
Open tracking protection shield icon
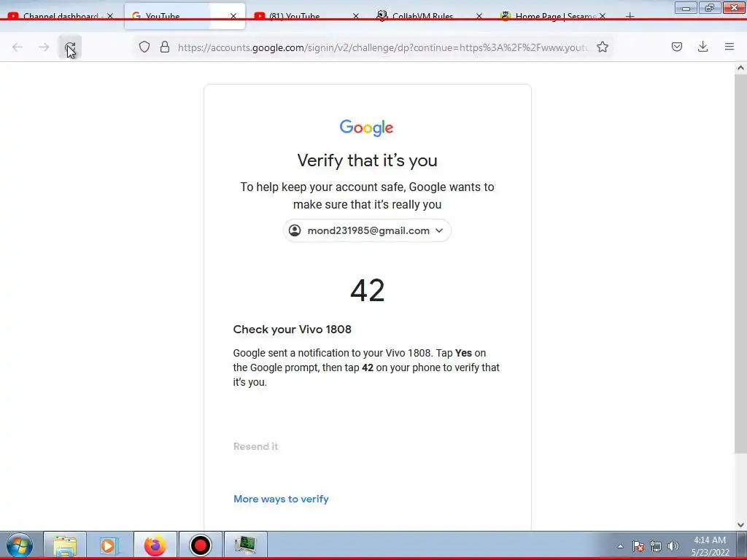point(144,47)
